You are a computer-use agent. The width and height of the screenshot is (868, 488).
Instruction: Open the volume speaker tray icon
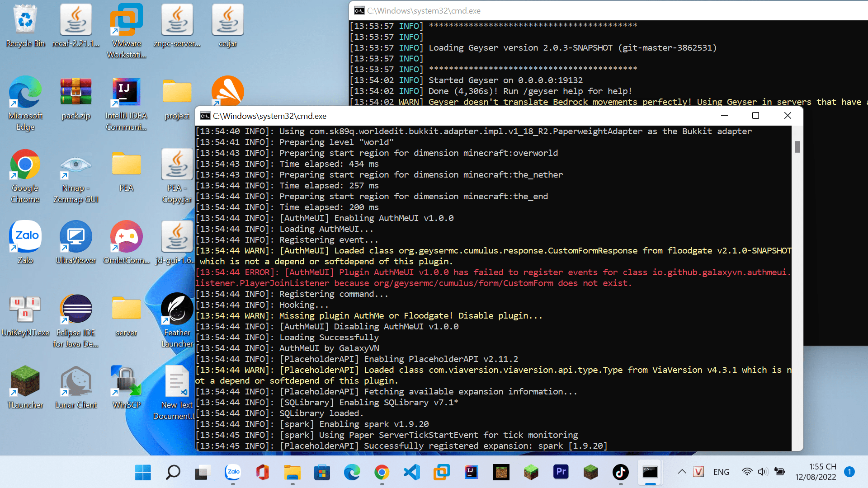[x=762, y=472]
